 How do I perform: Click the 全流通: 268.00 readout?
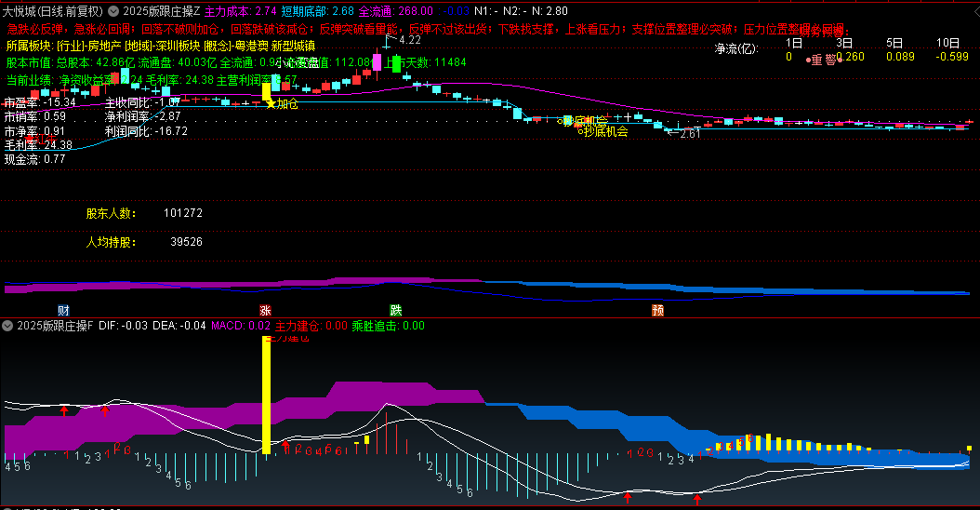point(396,11)
